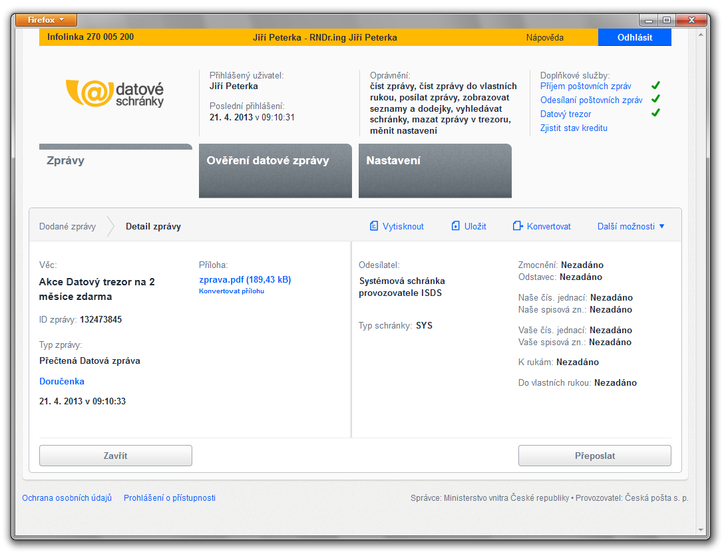This screenshot has width=728, height=560.
Task: Click green checkmark next to Příjem poštovních zpráv
Action: click(655, 85)
